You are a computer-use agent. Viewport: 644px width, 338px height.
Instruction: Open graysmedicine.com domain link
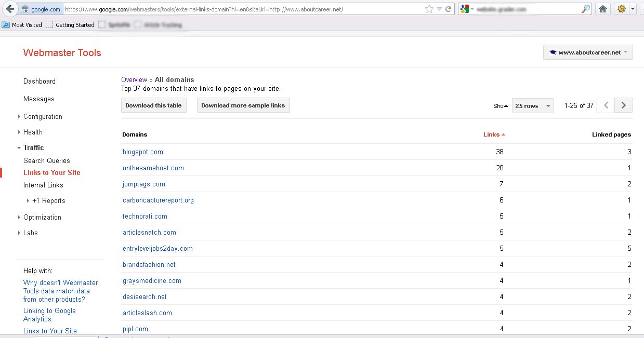click(152, 280)
